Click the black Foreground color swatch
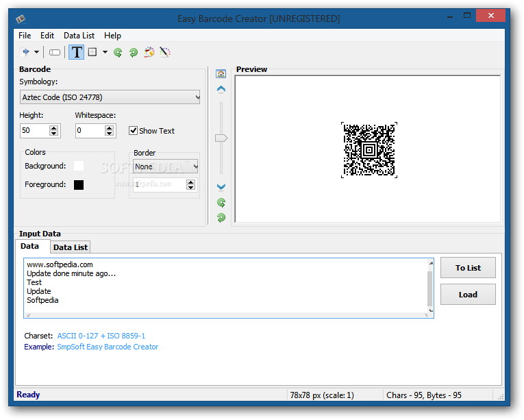This screenshot has width=524, height=420. point(79,184)
